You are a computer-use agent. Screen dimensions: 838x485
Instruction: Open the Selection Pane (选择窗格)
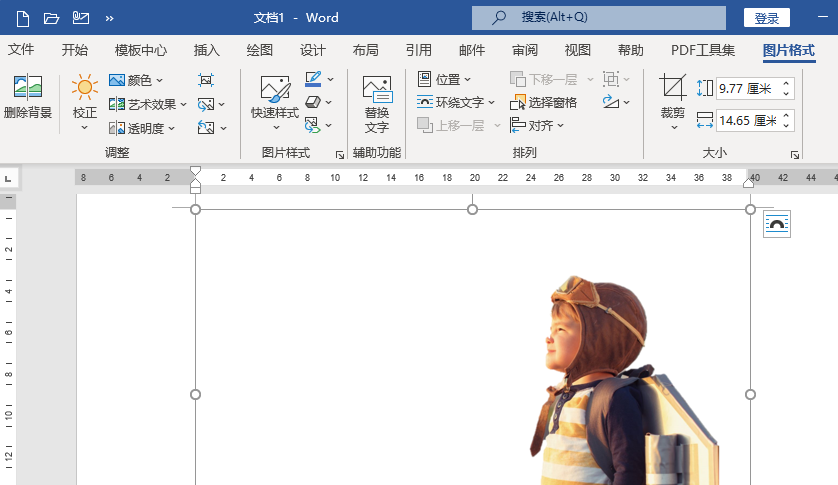pyautogui.click(x=543, y=102)
